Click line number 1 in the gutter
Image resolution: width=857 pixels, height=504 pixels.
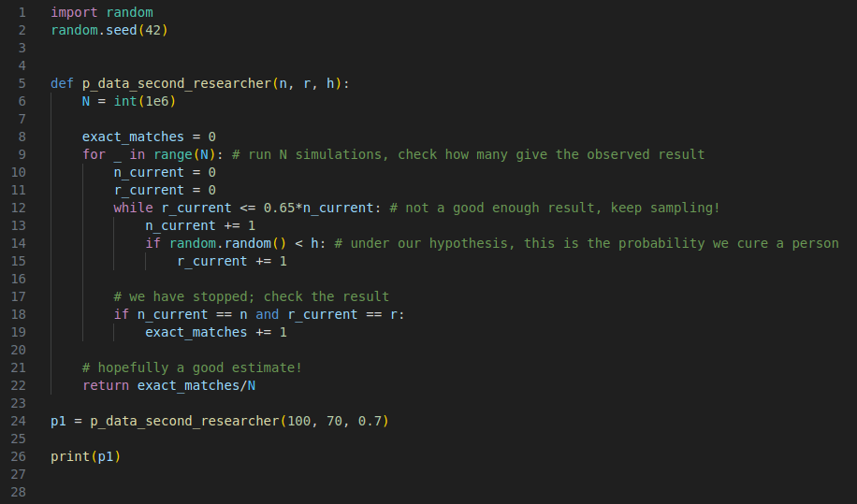pos(22,13)
